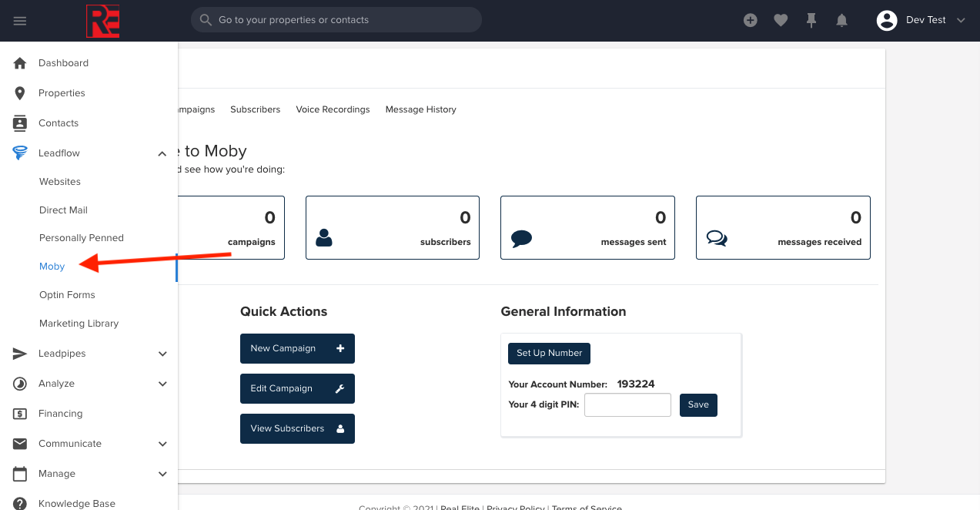Screen dimensions: 980x510
Task: Switch to the Subscribers tab
Action: (255, 109)
